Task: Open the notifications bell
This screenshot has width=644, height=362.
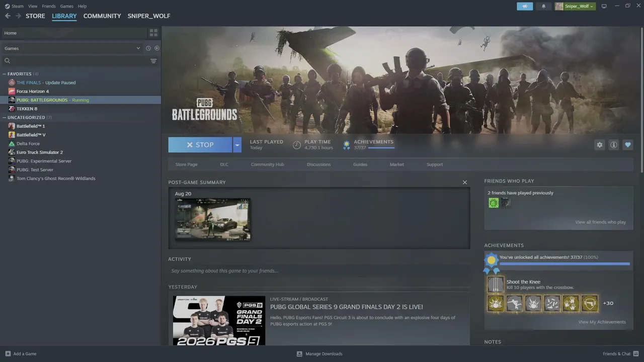Action: coord(543,6)
